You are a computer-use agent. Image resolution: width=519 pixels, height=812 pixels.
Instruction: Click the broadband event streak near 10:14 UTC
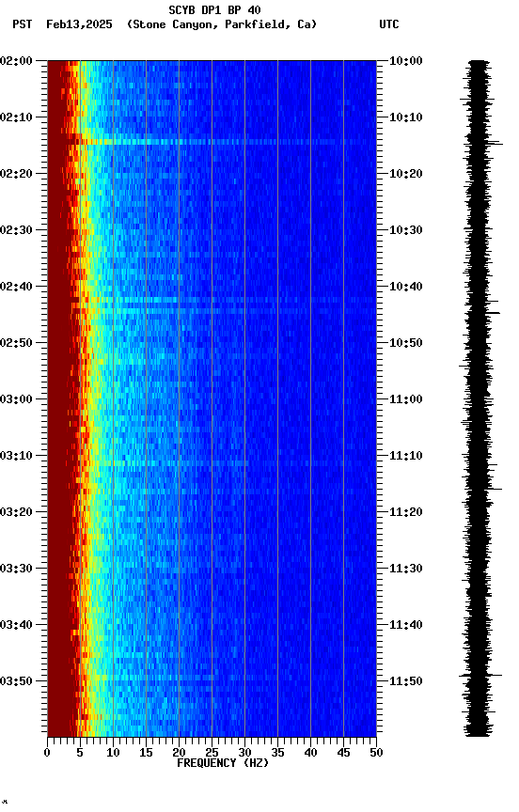(x=212, y=141)
